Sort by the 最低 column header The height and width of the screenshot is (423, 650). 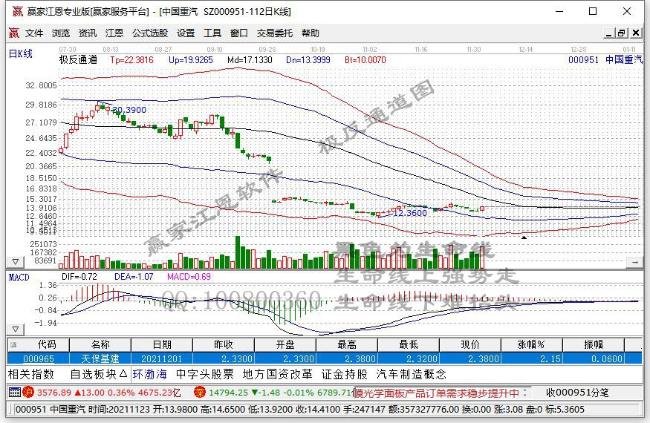click(408, 345)
